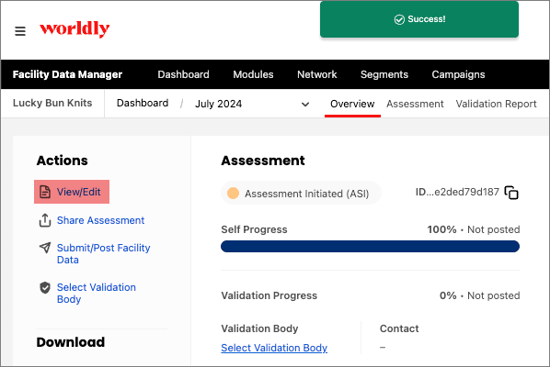Viewport: 550px width, 367px height.
Task: Click Facility Data Manager title
Action: tap(67, 74)
